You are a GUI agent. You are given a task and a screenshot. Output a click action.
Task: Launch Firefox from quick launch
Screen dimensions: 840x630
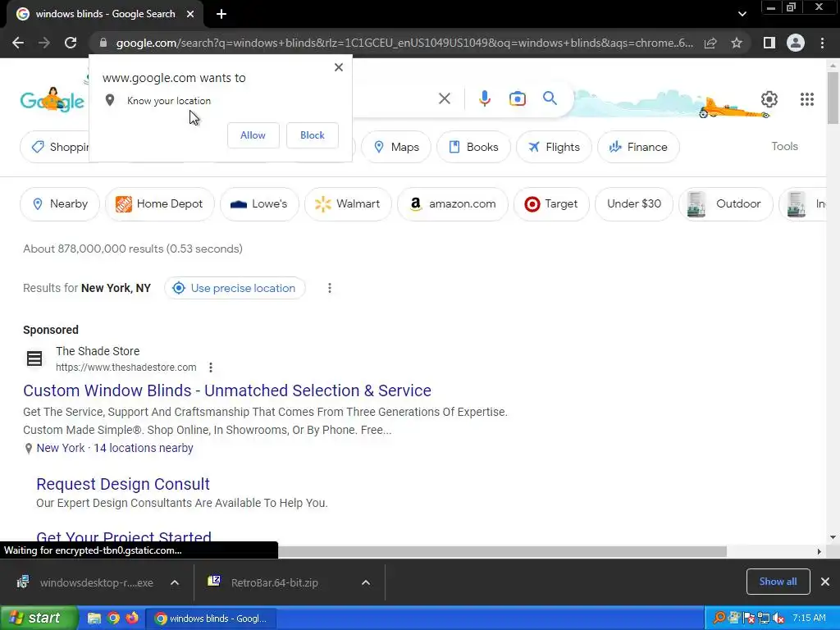(132, 619)
